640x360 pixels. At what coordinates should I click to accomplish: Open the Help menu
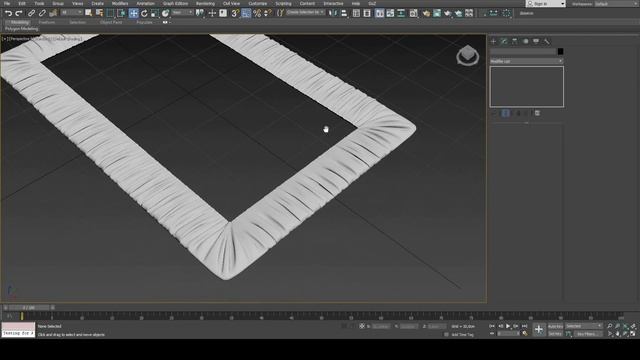click(x=356, y=3)
